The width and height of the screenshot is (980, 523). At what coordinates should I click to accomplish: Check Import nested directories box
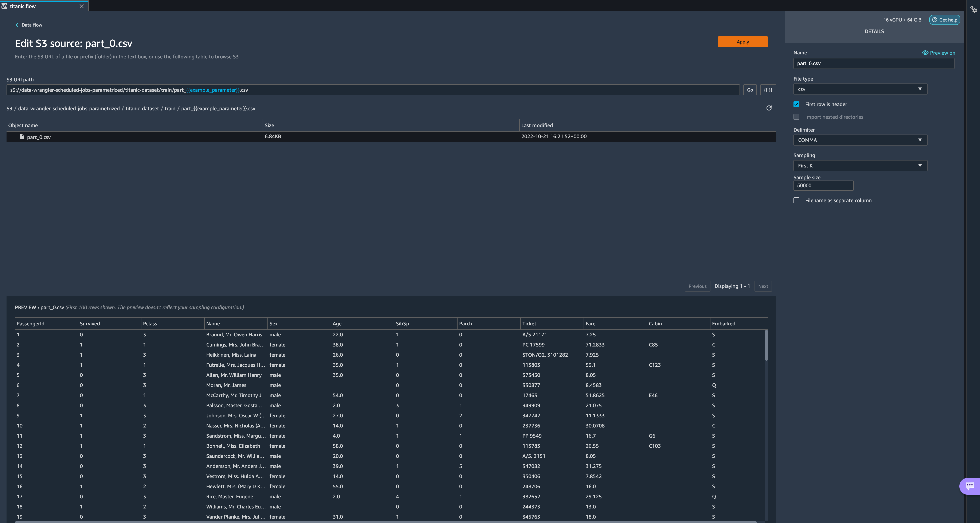(x=796, y=117)
